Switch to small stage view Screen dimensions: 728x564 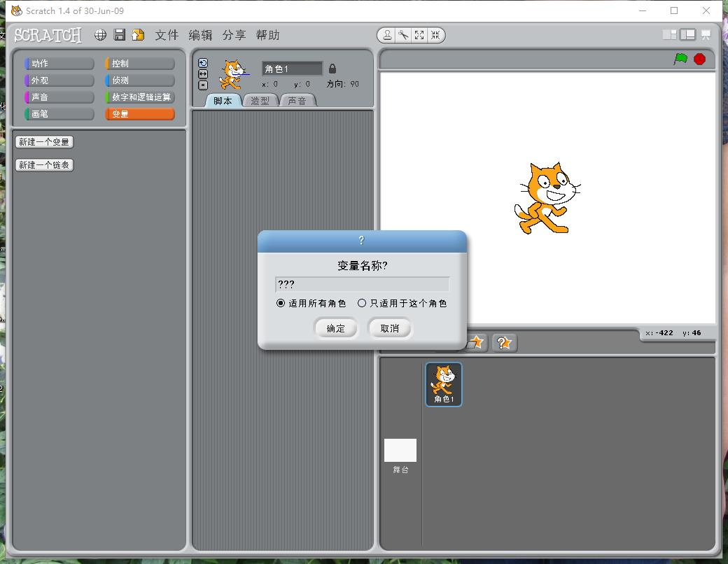click(x=669, y=35)
